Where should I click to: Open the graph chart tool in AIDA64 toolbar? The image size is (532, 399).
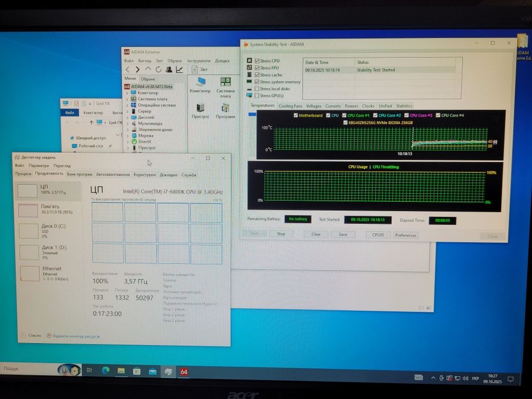pyautogui.click(x=179, y=70)
